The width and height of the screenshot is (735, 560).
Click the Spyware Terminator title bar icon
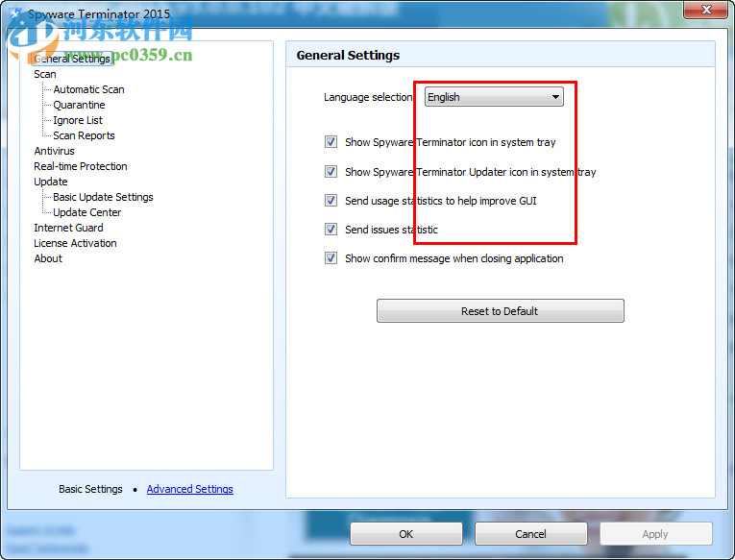coord(15,13)
